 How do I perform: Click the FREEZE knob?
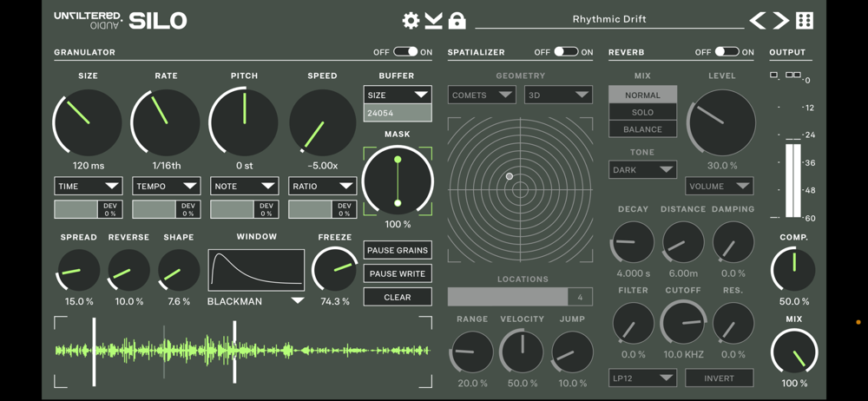[335, 270]
